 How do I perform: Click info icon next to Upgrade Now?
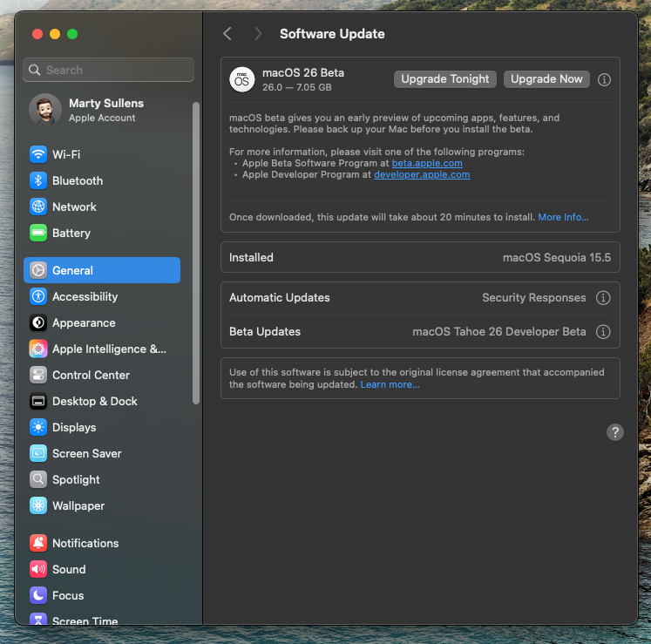coord(604,79)
